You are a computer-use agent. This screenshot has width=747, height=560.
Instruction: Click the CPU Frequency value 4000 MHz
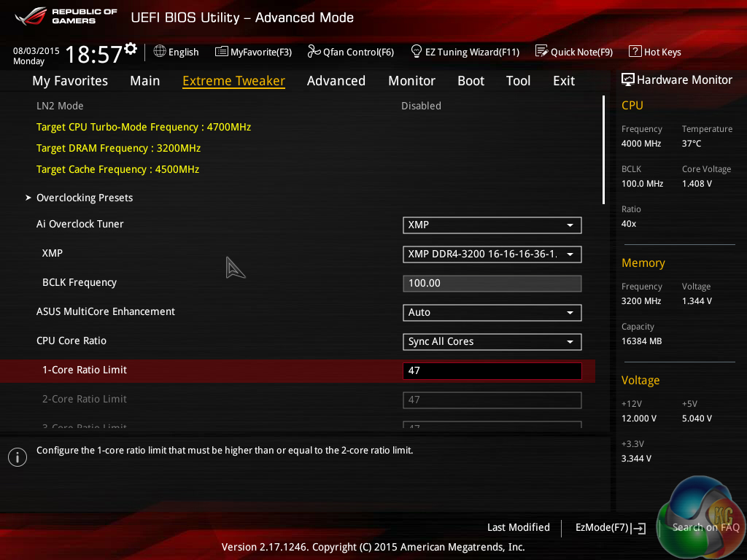tap(641, 144)
